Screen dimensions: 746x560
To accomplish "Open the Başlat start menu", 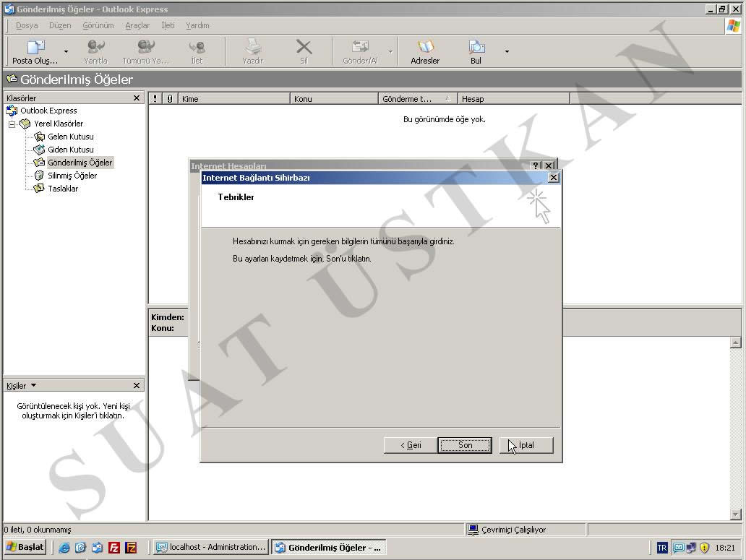I will [25, 547].
